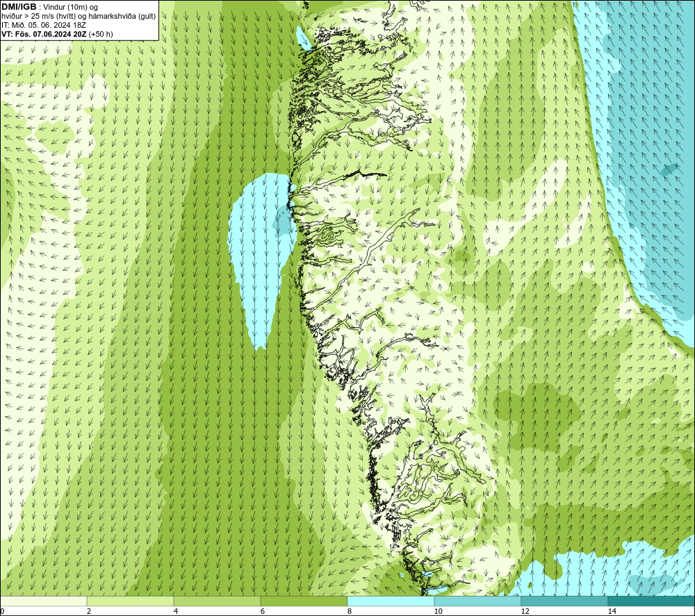Click the 2–4 m/s light green legend swatch
Viewport: 695px width, 616px height.
(131, 601)
